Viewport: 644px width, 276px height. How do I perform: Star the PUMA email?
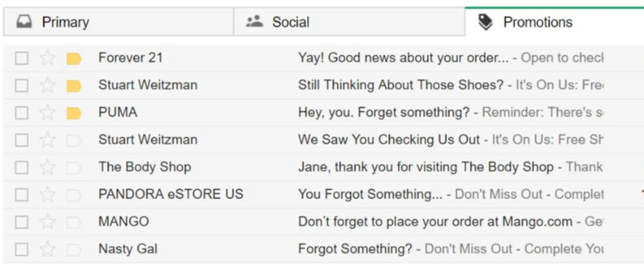tap(47, 113)
